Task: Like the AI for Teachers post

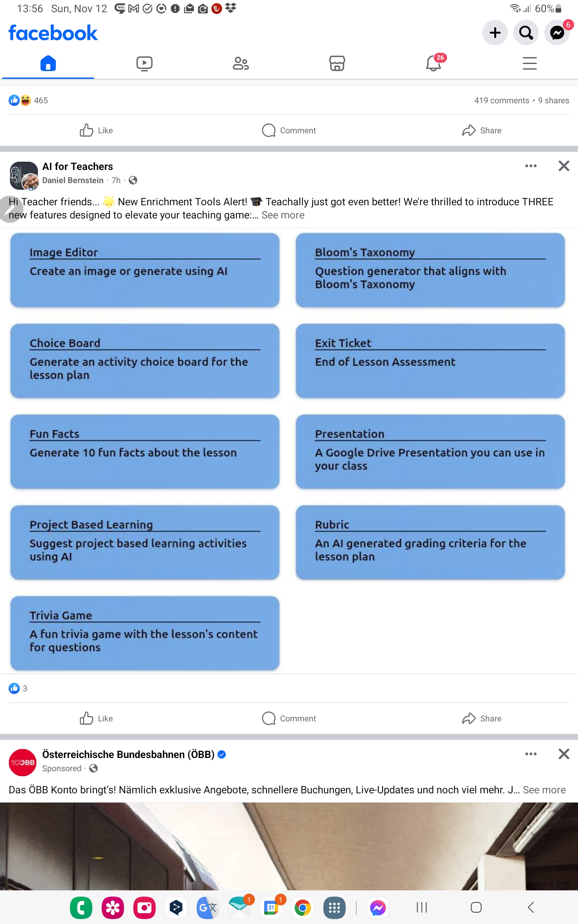Action: [96, 718]
